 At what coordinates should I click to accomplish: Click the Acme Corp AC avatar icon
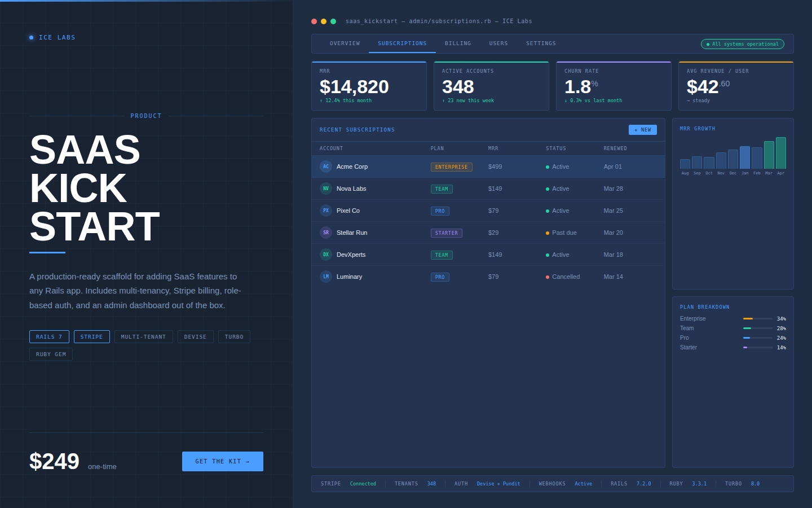click(326, 167)
